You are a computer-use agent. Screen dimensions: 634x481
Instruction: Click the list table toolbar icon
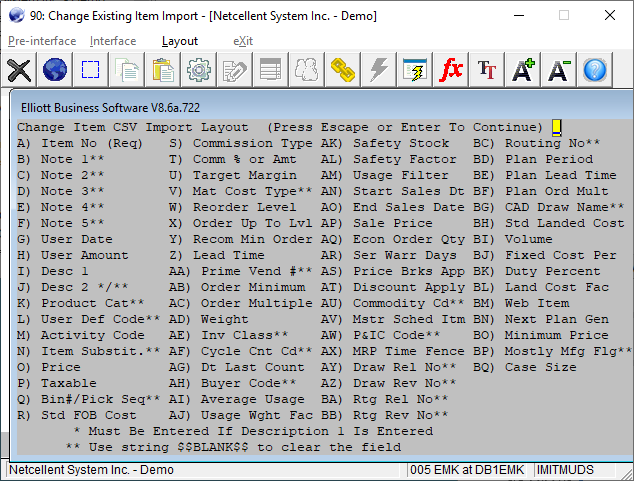(x=271, y=70)
